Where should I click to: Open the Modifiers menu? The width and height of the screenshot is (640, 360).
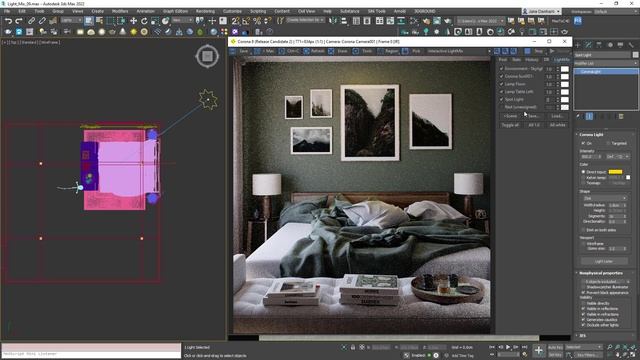[120, 11]
